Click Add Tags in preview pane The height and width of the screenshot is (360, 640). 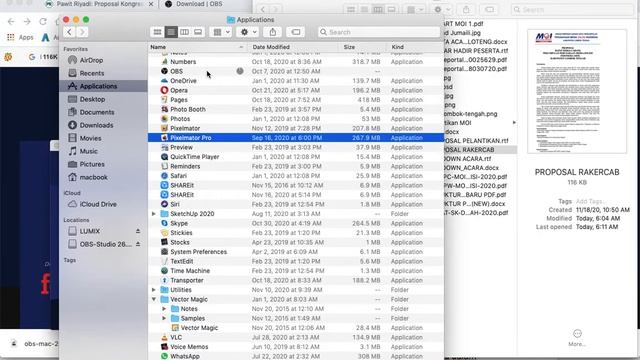pyautogui.click(x=591, y=201)
